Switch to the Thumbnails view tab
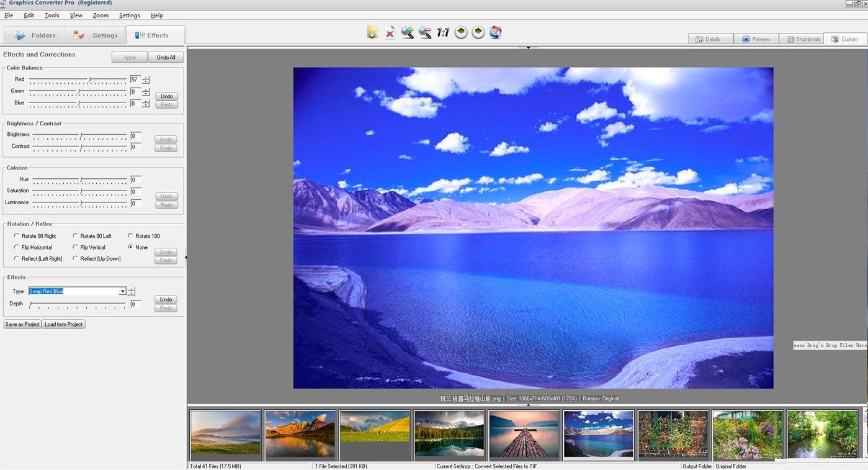The height and width of the screenshot is (470, 868). [802, 38]
